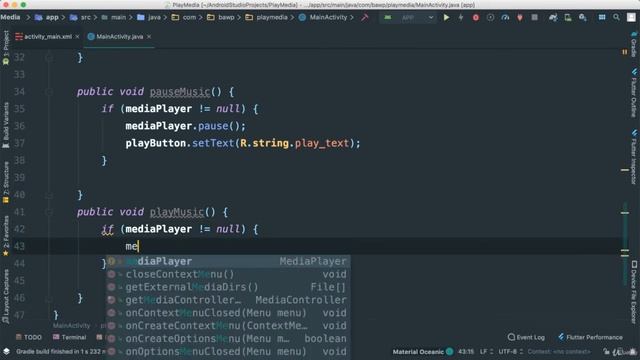Click 'app' breadcrumb in navigation bar
This screenshot has width=640, height=360.
point(47,18)
